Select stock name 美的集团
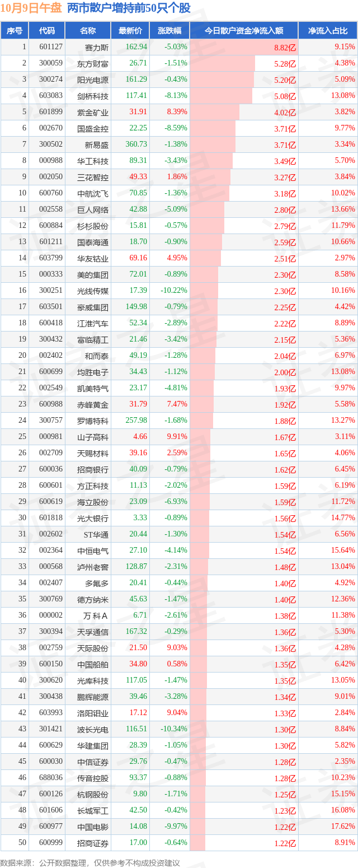Image resolution: width=358 pixels, height=868 pixels. (93, 274)
